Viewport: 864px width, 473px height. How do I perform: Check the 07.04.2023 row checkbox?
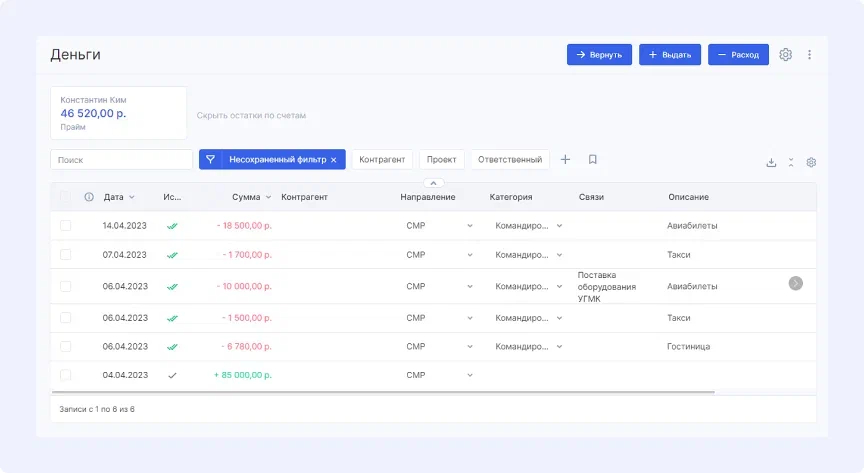66,254
